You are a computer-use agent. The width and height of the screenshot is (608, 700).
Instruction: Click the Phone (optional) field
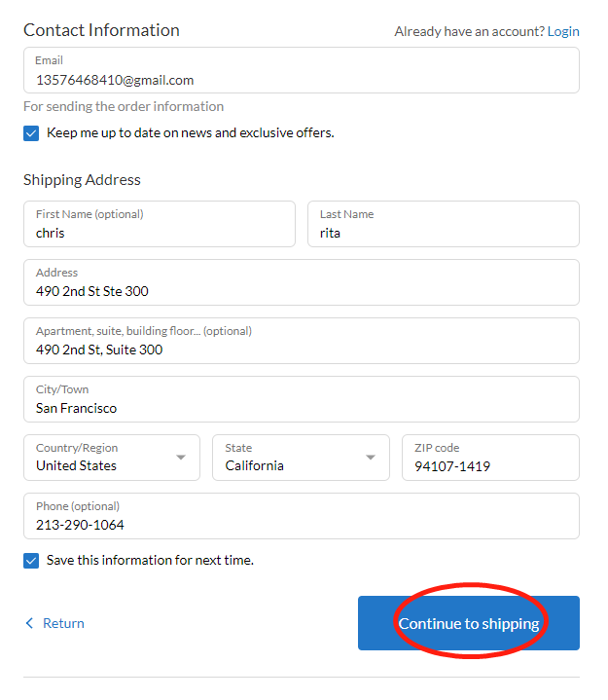(x=302, y=516)
